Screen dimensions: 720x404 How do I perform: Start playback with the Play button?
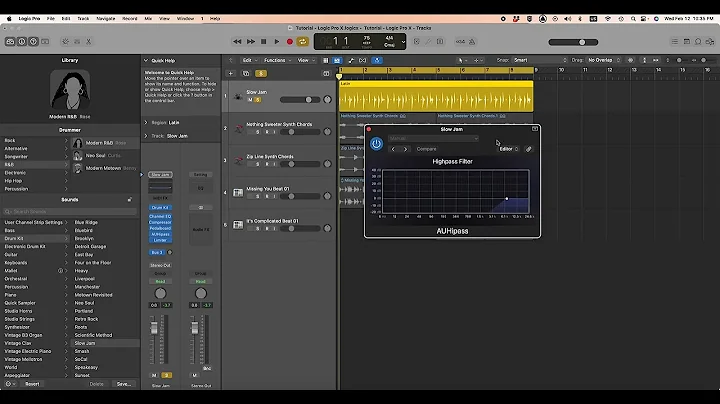pos(276,42)
